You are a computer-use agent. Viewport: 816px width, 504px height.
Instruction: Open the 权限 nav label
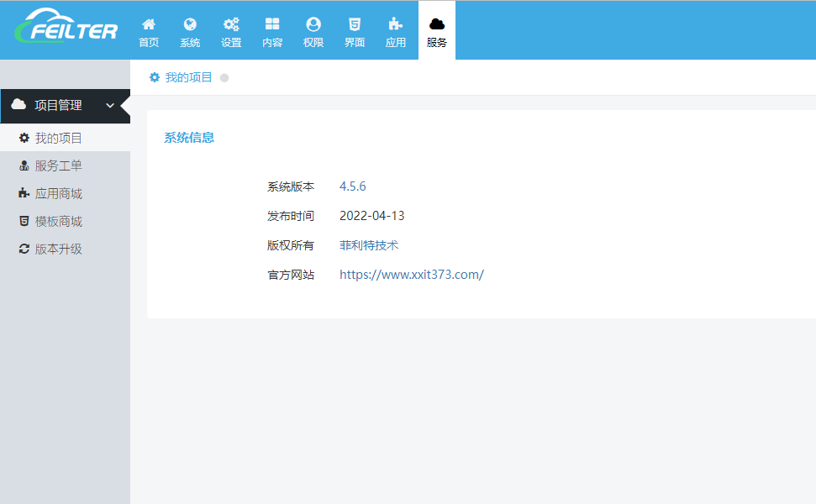[313, 43]
